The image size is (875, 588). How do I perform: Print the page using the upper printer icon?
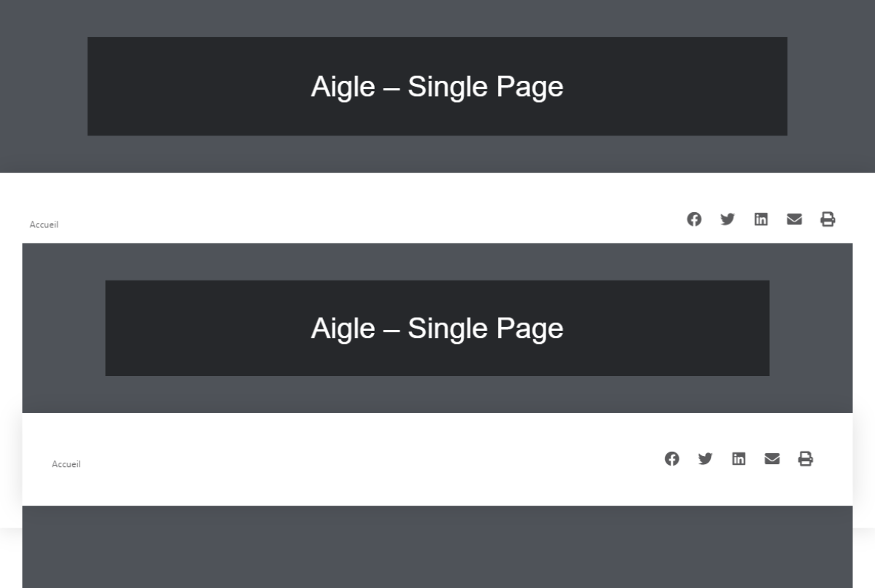coord(828,219)
